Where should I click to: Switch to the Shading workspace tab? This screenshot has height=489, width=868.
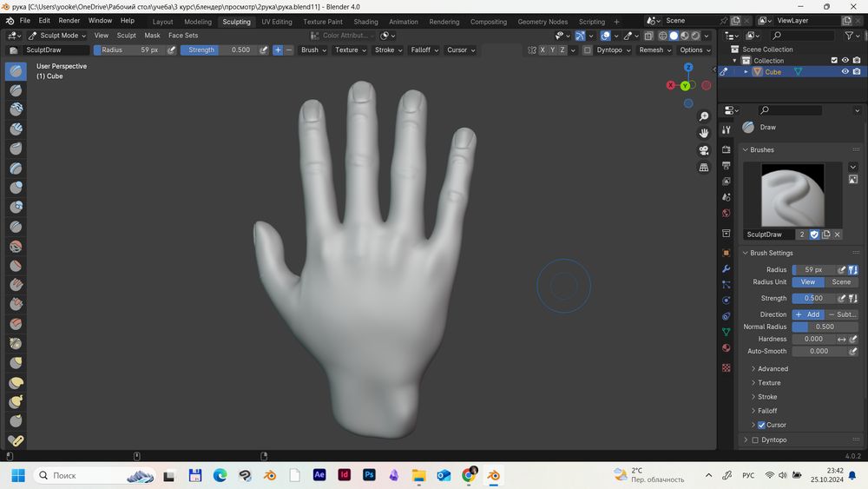[365, 22]
